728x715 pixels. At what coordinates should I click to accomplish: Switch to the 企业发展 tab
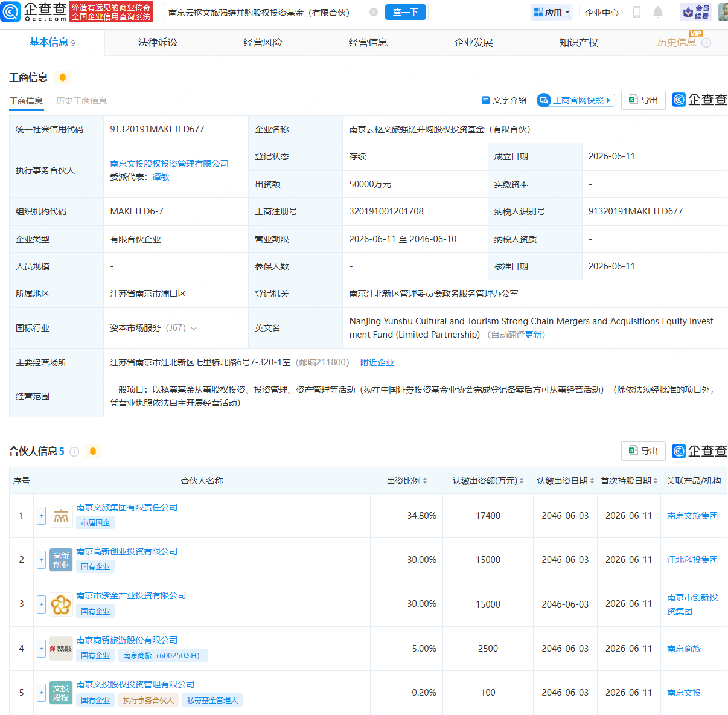coord(473,42)
